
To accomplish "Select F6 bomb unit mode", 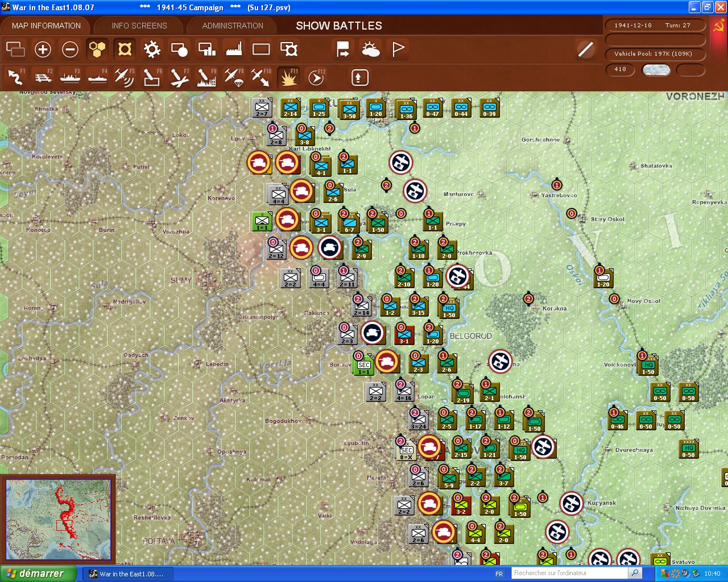I will 152,77.
